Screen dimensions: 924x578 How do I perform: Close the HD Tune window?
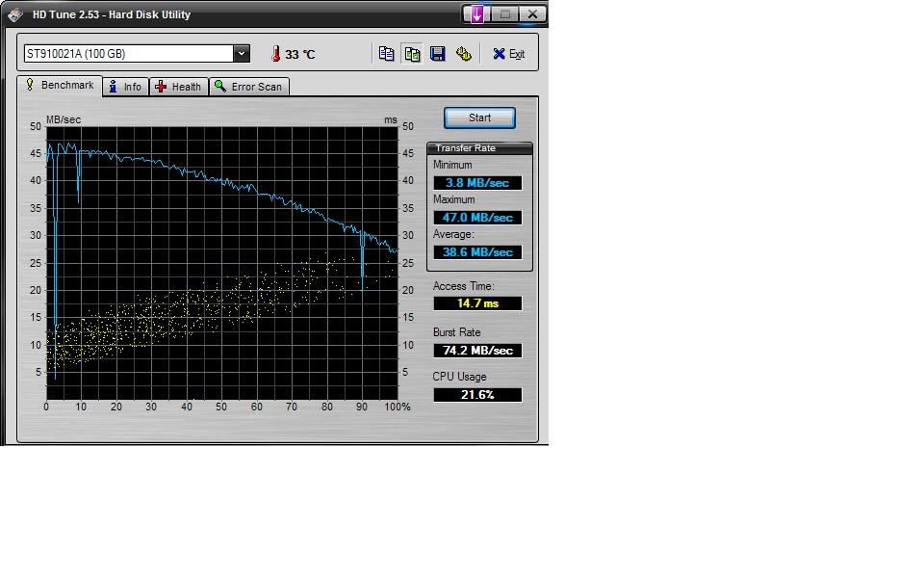(x=532, y=13)
